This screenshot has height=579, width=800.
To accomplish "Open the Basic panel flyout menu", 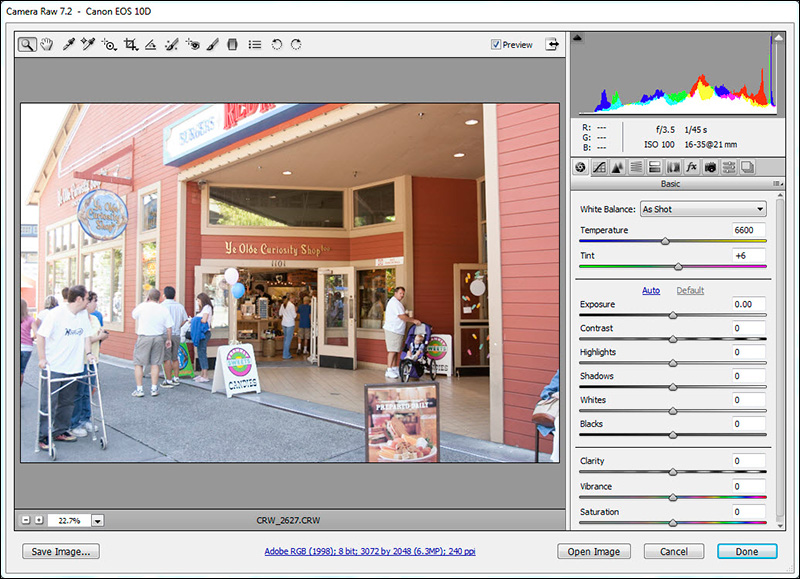I will tap(778, 184).
